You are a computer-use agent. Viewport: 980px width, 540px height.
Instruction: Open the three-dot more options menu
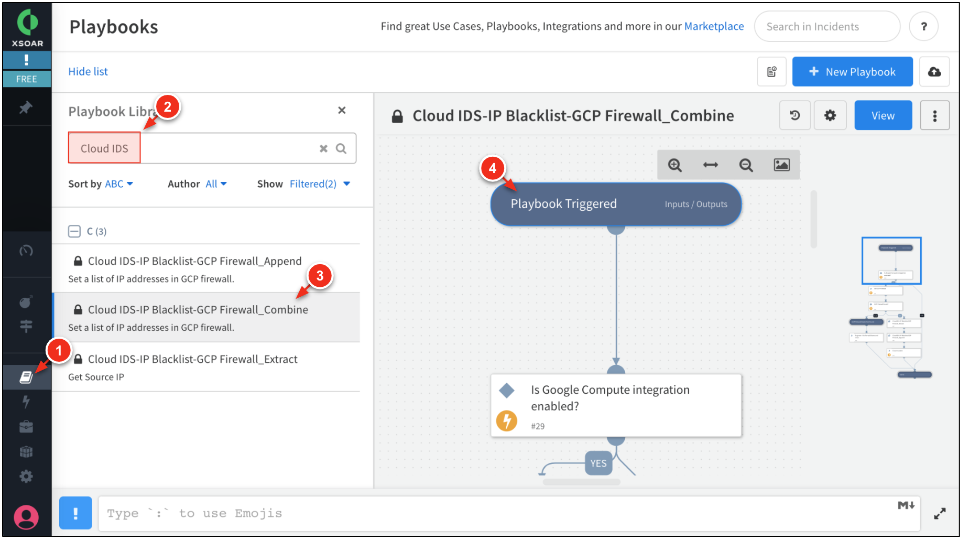coord(934,115)
